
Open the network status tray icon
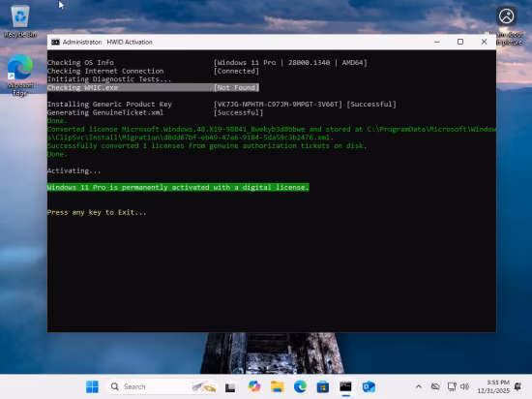coord(452,386)
